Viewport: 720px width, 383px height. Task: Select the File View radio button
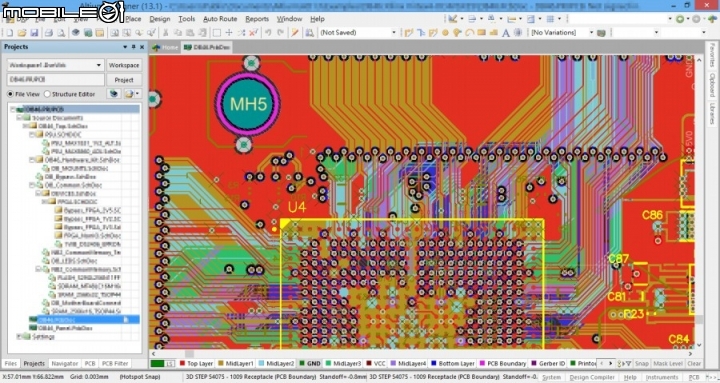click(10, 94)
